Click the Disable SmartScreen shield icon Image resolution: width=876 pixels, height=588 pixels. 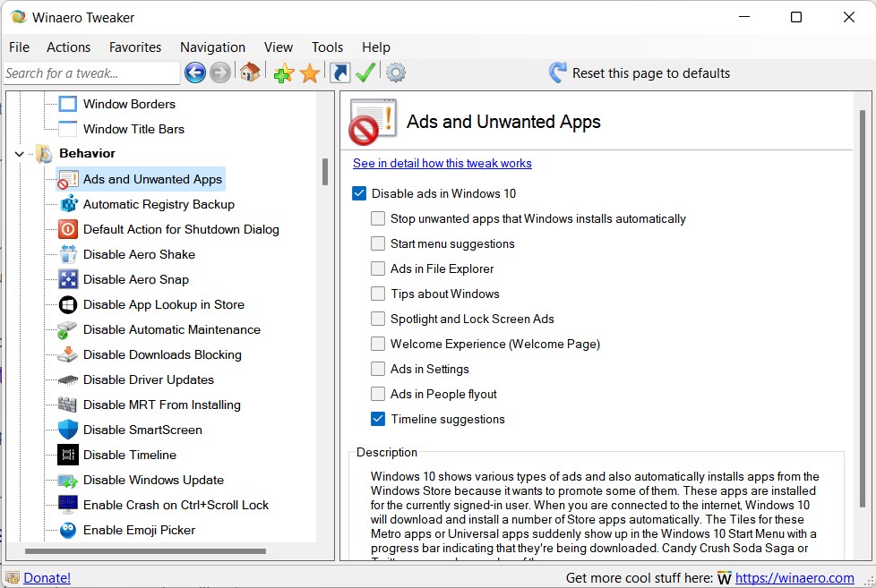click(68, 430)
